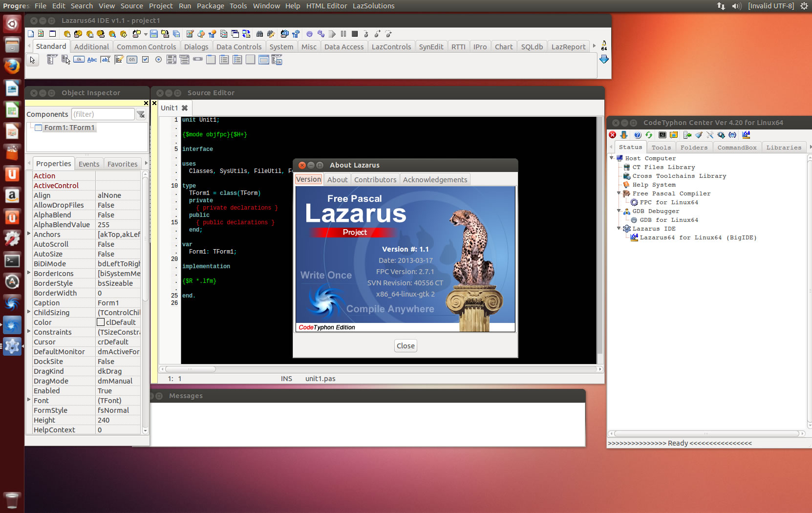
Task: Click blue help icon in CodeTyphon Center
Action: (638, 135)
